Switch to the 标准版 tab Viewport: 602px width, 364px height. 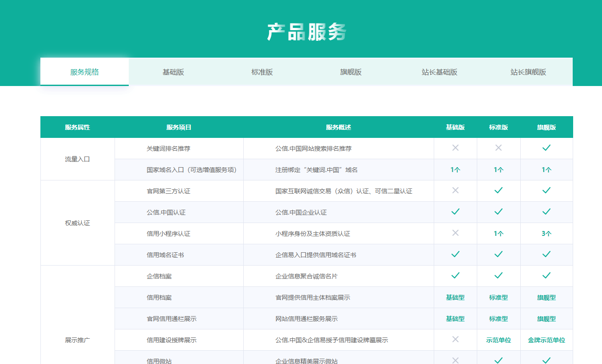(262, 71)
